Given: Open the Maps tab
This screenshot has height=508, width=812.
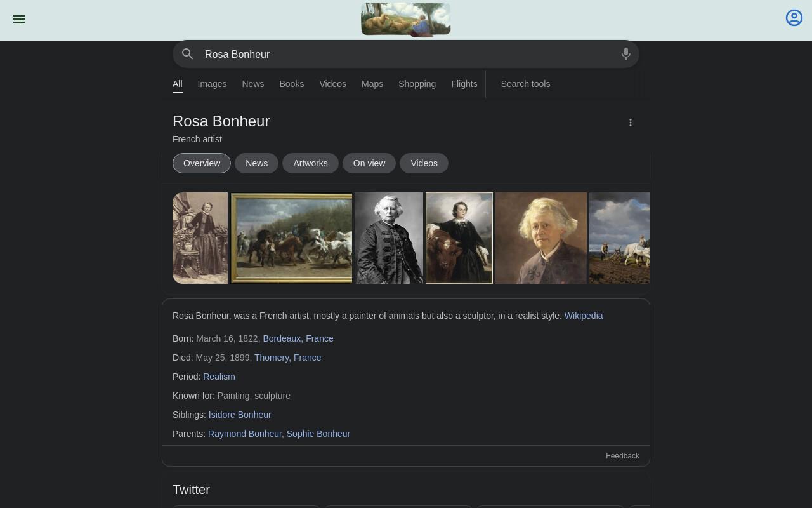Looking at the screenshot, I should click(x=372, y=84).
